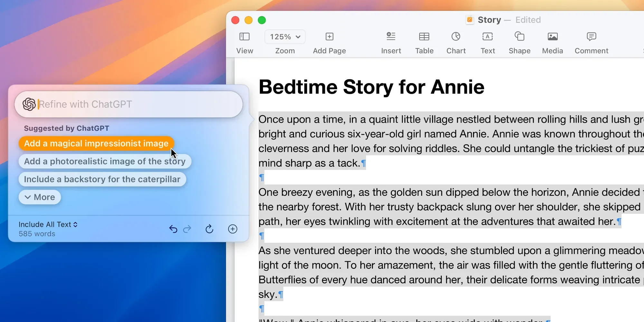The width and height of the screenshot is (644, 322).
Task: Click the regenerate circular arrow icon
Action: point(209,229)
